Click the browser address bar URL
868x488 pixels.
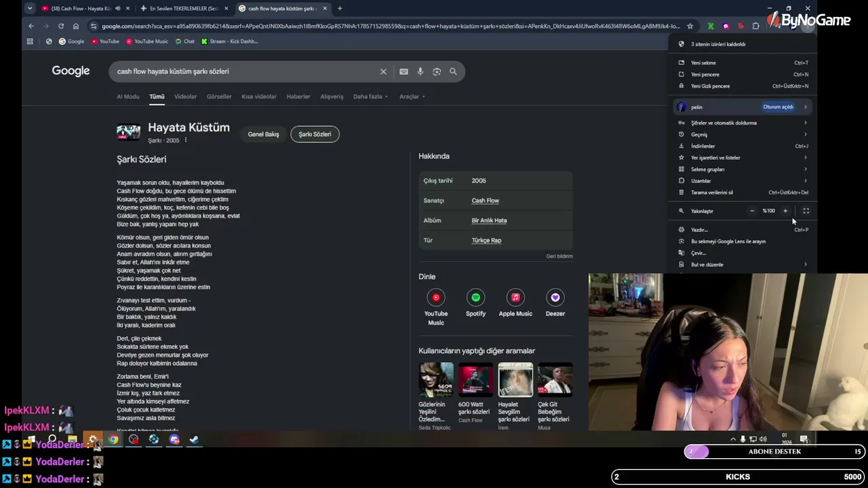click(390, 26)
